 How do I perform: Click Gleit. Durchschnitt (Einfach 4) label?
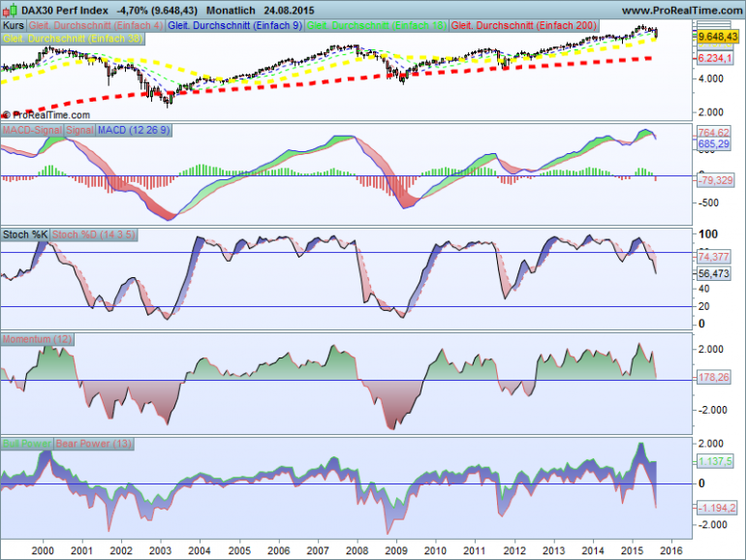96,26
